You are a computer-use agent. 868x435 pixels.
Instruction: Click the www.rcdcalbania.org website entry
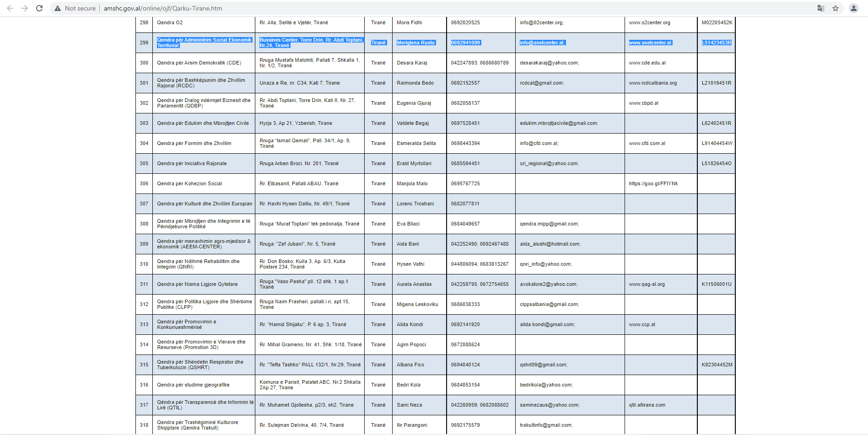(652, 83)
